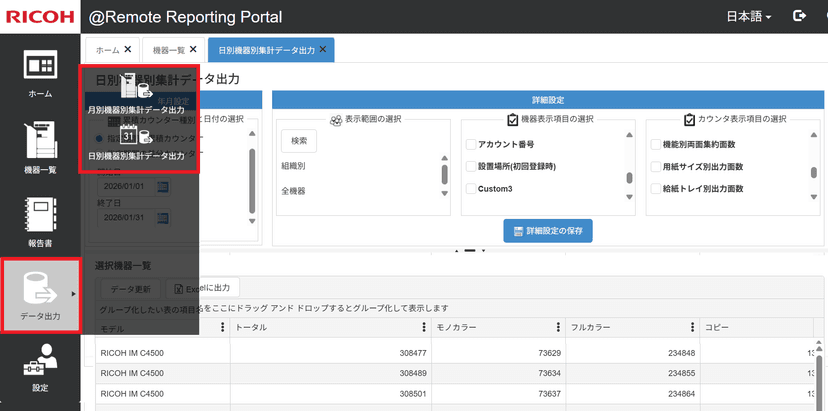The width and height of the screenshot is (828, 411).
Task: Click table cell 308477 in トータル column
Action: [331, 353]
